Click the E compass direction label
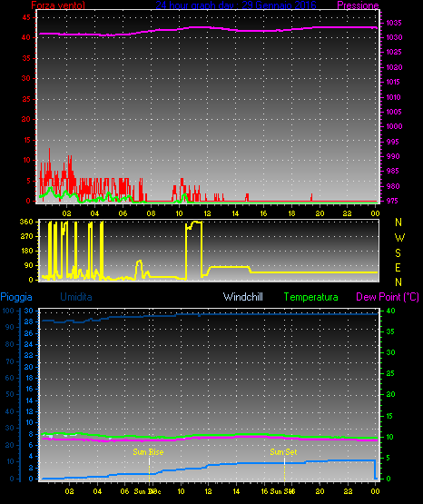The width and height of the screenshot is (423, 504). click(398, 267)
